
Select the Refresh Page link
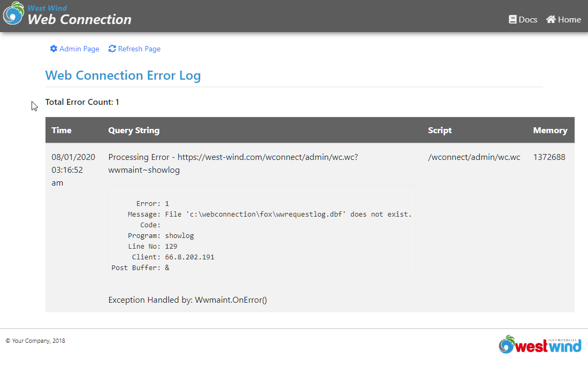pyautogui.click(x=139, y=49)
